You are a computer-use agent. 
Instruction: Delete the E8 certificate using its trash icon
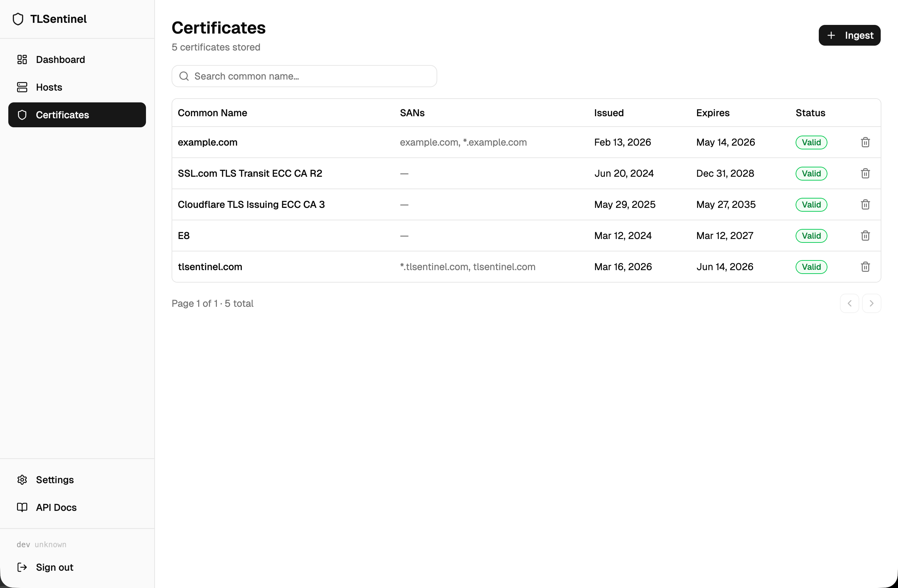pyautogui.click(x=865, y=235)
